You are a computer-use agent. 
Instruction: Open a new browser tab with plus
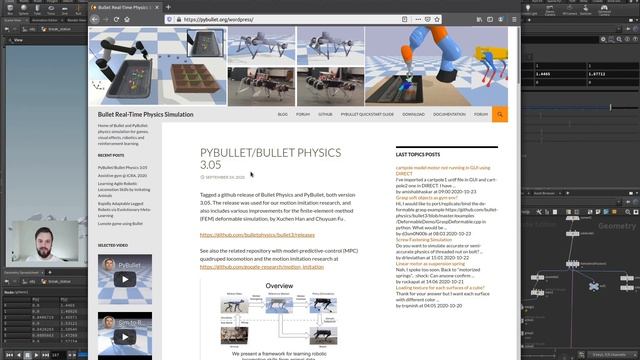click(168, 7)
